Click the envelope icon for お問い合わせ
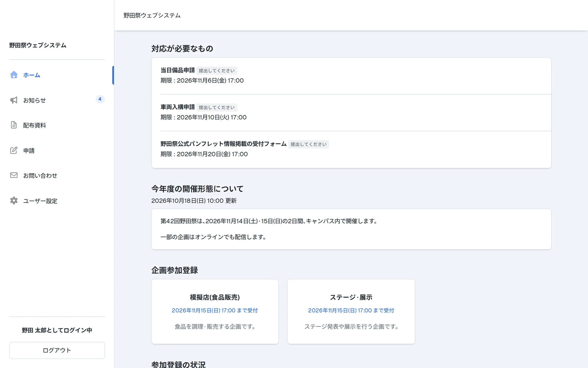588x368 pixels. pos(14,175)
